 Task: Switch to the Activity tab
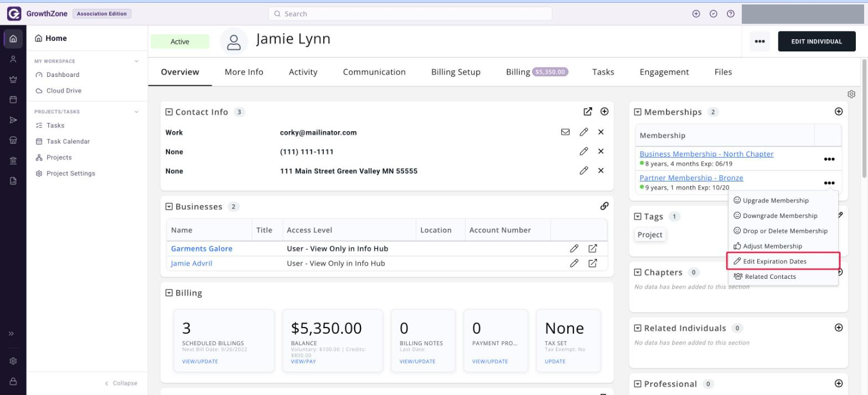pyautogui.click(x=303, y=72)
